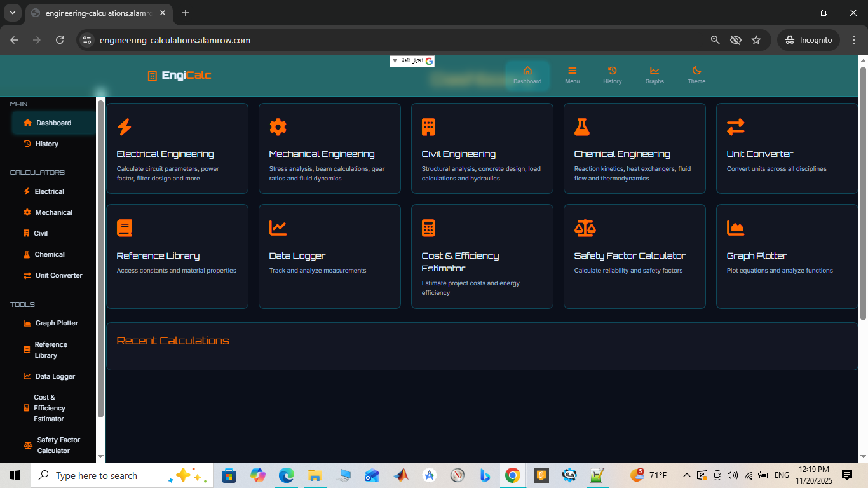Select Graph Plotter in sidebar Tools
The image size is (868, 488).
click(x=56, y=323)
